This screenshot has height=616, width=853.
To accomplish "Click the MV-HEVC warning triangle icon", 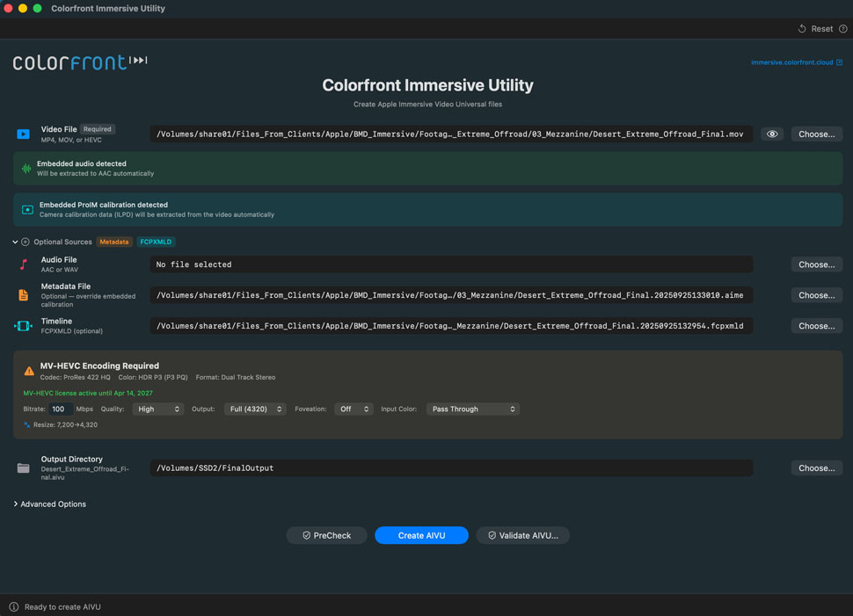I will click(29, 371).
